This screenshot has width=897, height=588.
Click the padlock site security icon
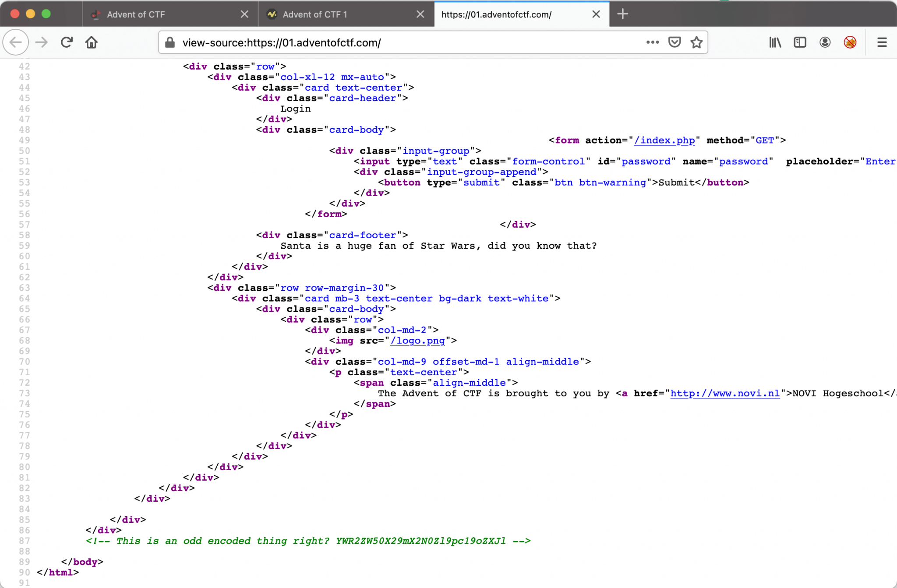170,42
